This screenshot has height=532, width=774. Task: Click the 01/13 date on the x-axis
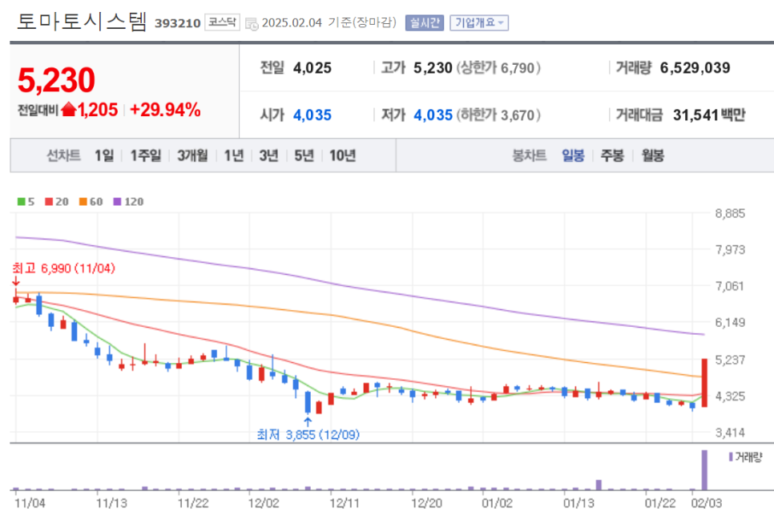click(x=579, y=503)
